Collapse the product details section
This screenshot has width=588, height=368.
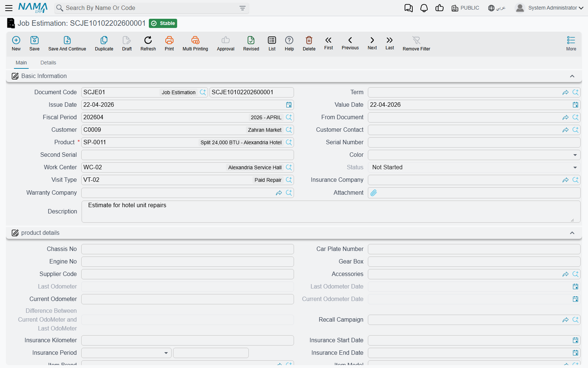click(x=572, y=233)
